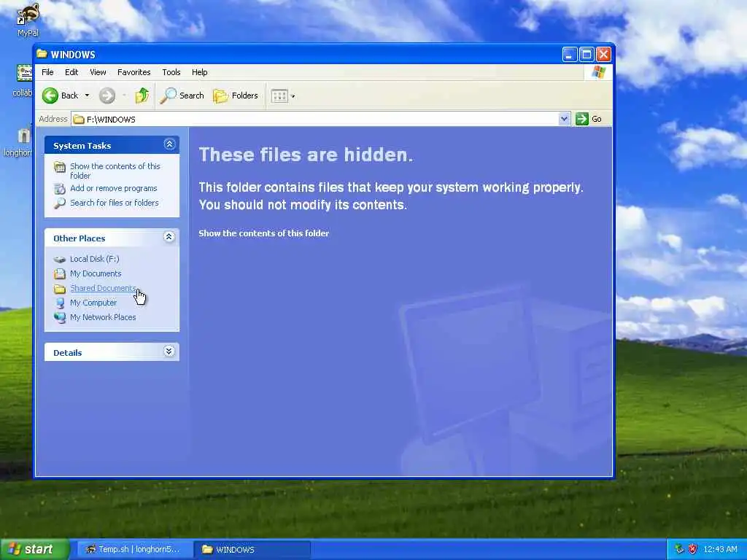This screenshot has height=560, width=747.
Task: Expand the Details panel
Action: click(x=169, y=351)
